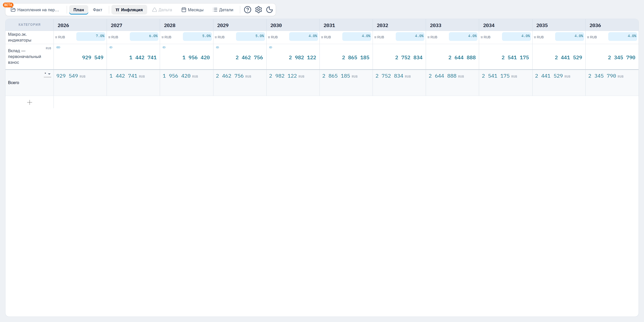Click link icon in 2030 deposit cell
The image size is (644, 322).
click(270, 47)
